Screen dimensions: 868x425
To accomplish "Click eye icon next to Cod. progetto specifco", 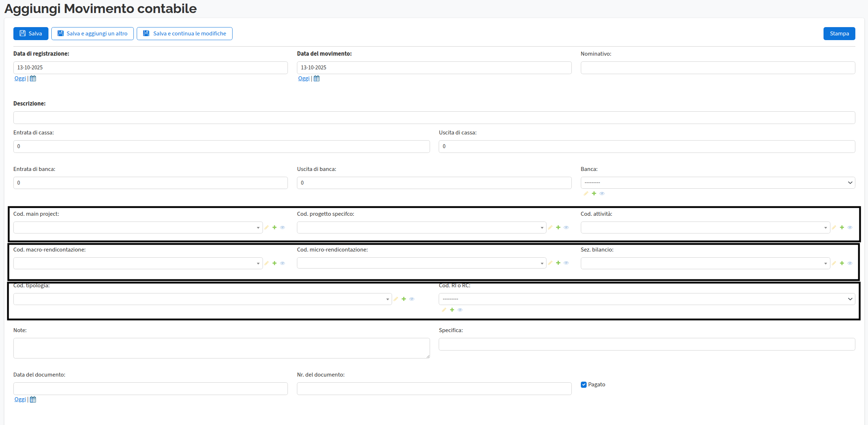I will [566, 227].
